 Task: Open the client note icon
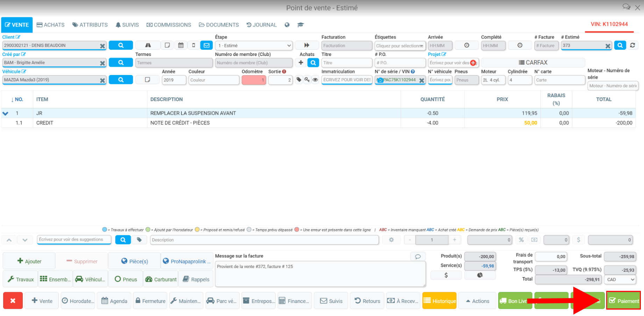pyautogui.click(x=167, y=45)
